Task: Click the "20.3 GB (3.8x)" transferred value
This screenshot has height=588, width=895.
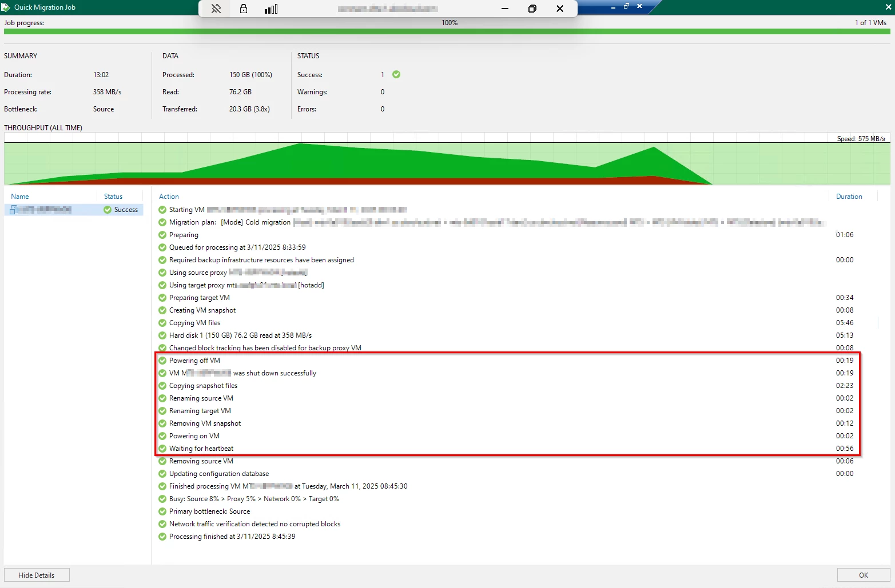Action: pos(249,109)
